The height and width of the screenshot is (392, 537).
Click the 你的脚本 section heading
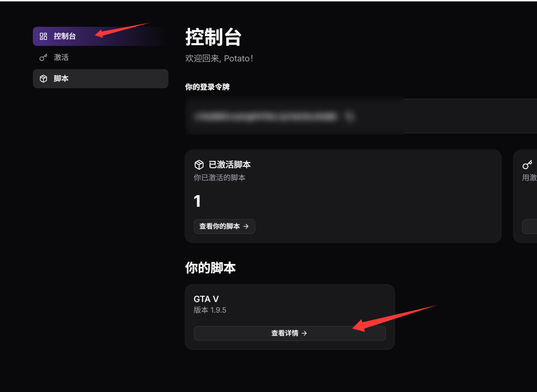click(210, 268)
